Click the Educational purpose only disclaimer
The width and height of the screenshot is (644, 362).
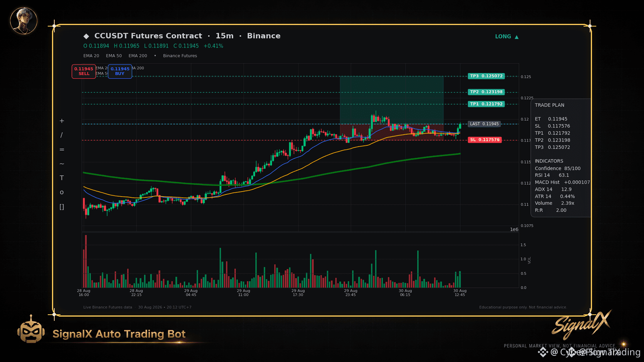(523, 307)
